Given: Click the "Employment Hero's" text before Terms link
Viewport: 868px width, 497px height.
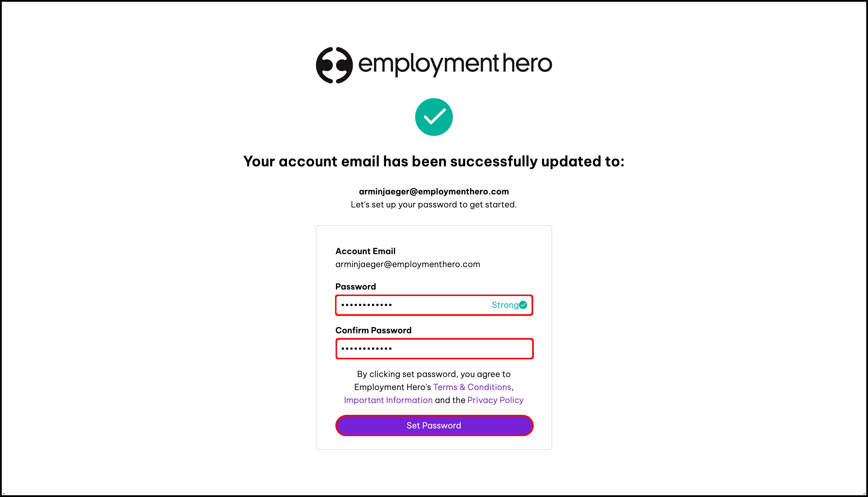Looking at the screenshot, I should coord(393,387).
